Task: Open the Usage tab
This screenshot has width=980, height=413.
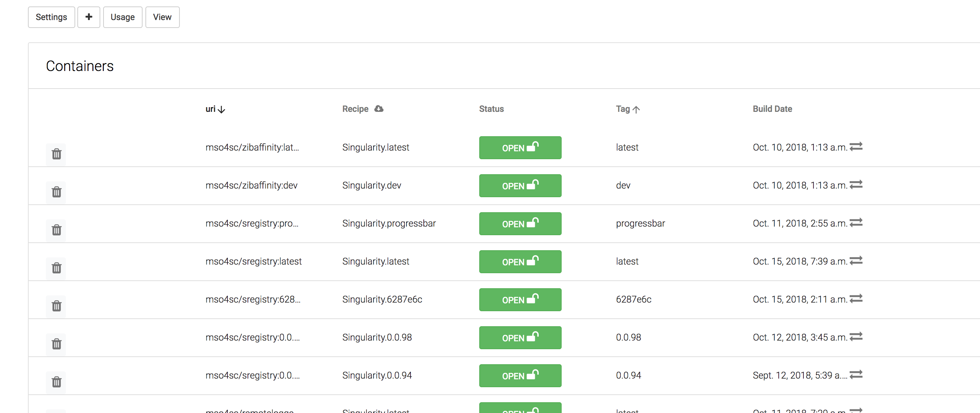Action: point(123,17)
